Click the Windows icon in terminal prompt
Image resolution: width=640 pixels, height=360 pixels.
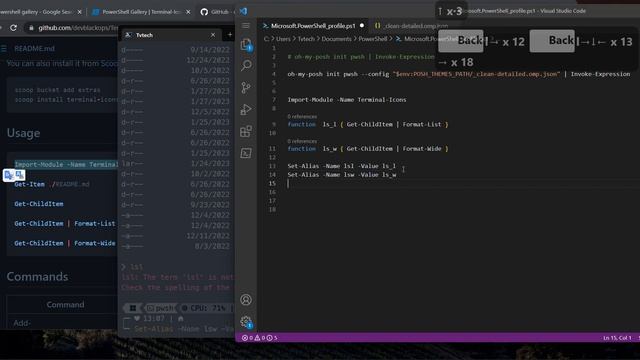(133, 308)
